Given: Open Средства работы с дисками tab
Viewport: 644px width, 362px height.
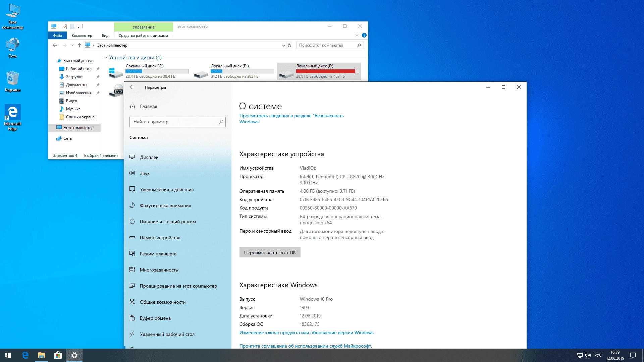Looking at the screenshot, I should 143,36.
